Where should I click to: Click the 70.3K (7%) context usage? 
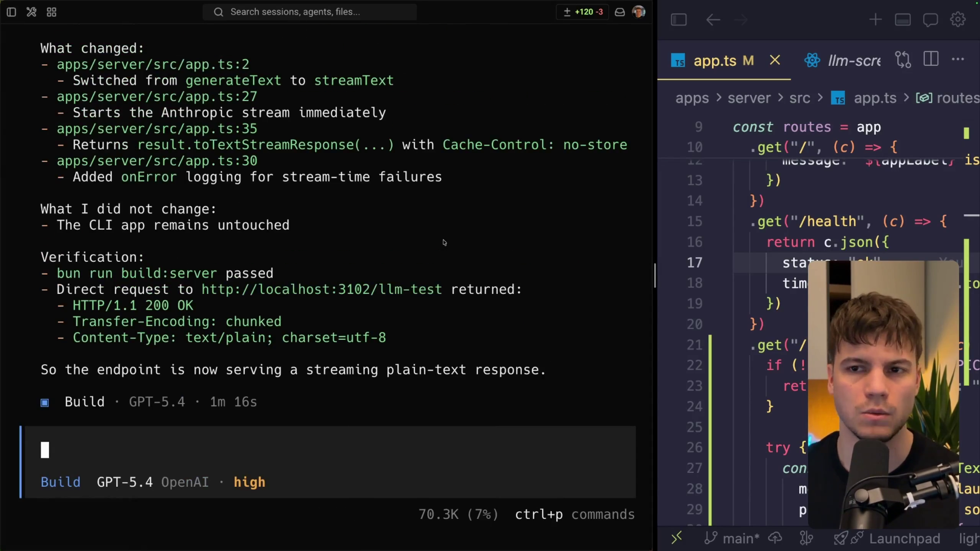pyautogui.click(x=458, y=514)
